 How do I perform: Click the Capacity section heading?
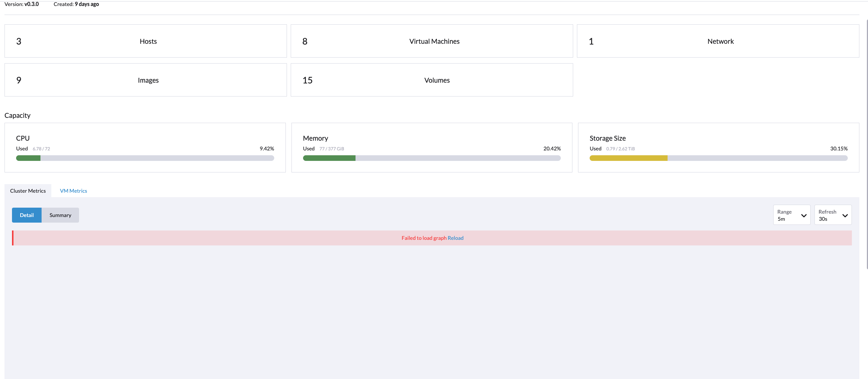(x=17, y=116)
